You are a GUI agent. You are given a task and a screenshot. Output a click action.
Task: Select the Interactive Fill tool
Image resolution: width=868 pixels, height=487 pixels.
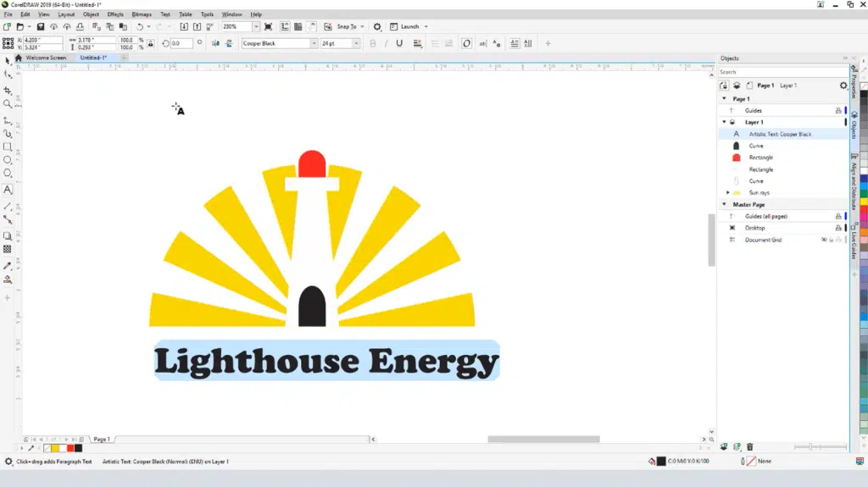(7, 279)
